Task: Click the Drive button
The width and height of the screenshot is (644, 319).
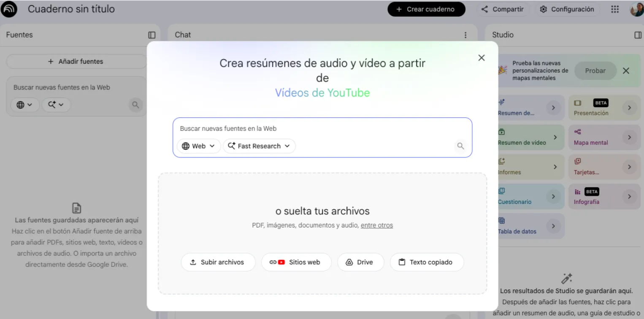Action: (360, 262)
